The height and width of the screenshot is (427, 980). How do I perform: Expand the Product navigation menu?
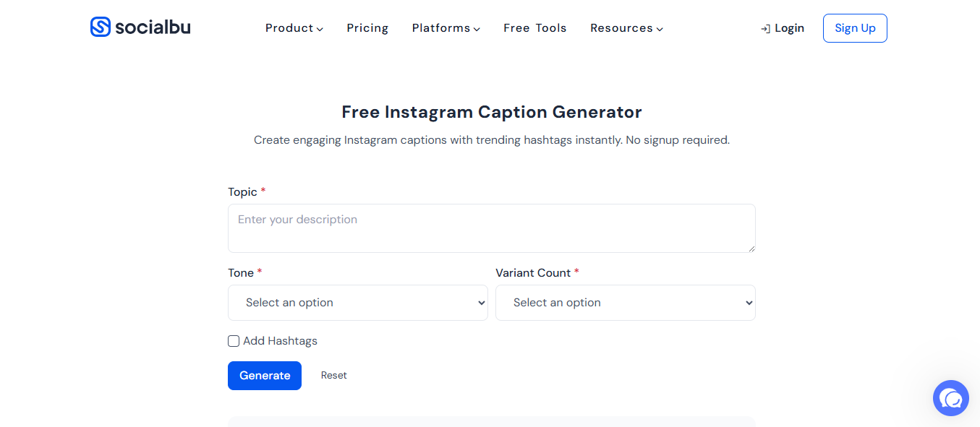click(x=290, y=28)
